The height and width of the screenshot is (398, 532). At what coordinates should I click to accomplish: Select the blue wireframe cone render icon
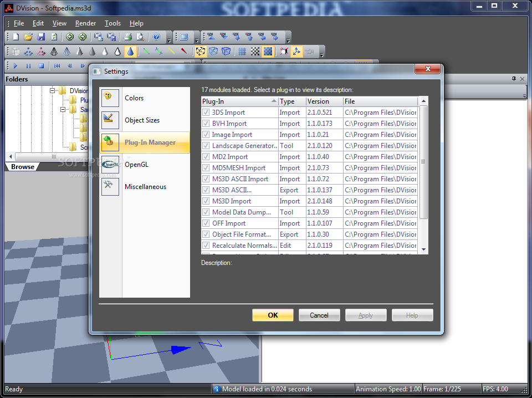[67, 51]
